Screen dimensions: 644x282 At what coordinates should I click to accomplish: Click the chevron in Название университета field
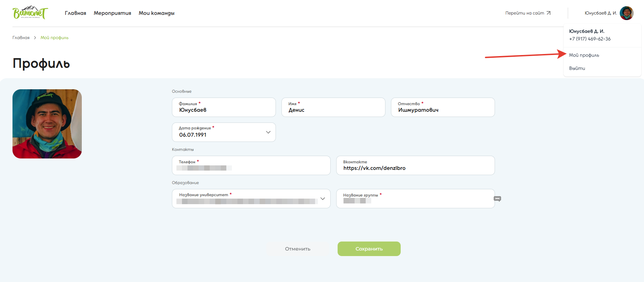coord(323,199)
